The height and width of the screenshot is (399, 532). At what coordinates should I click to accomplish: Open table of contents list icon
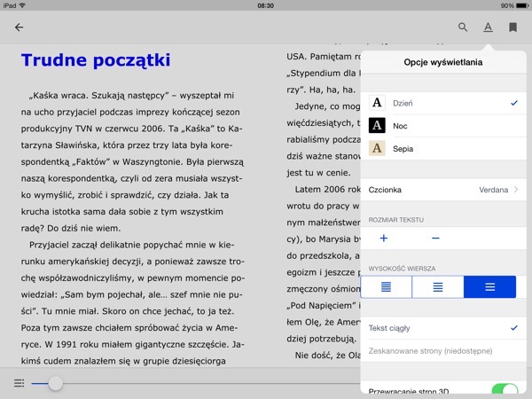click(x=19, y=383)
